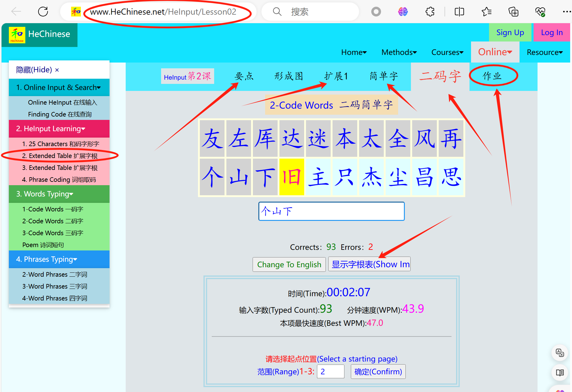Collapse Words Typing section
This screenshot has height=392, width=572.
pos(59,194)
